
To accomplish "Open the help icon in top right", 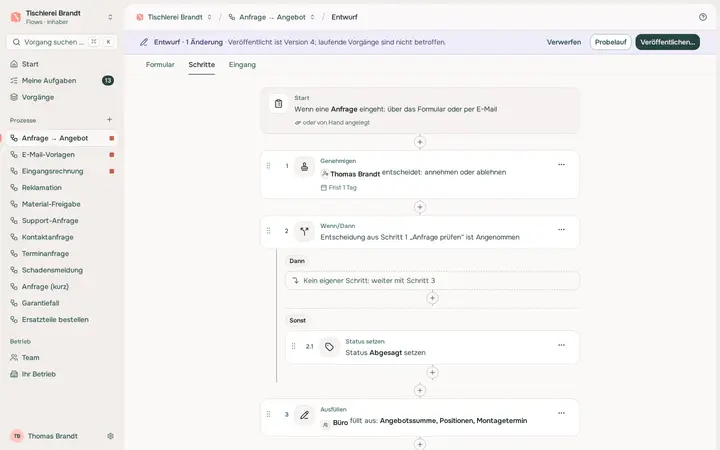I will [703, 17].
